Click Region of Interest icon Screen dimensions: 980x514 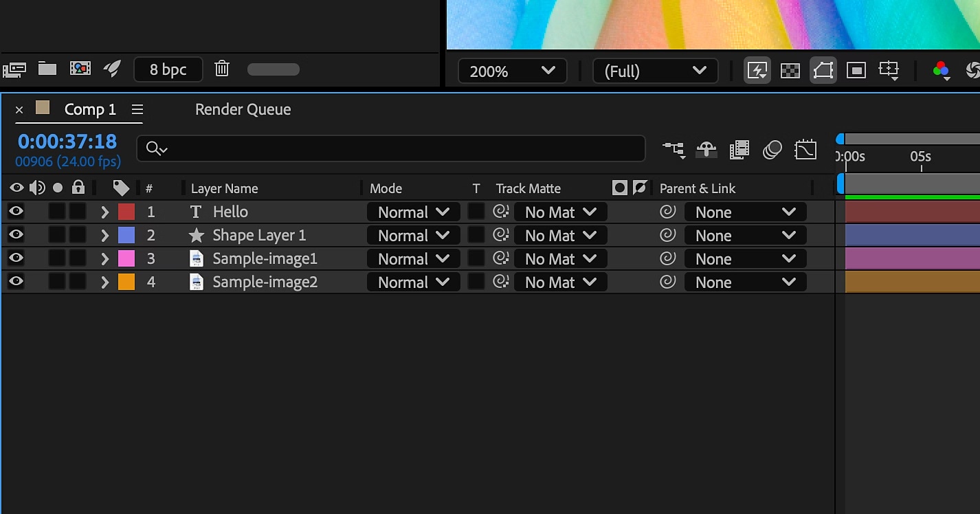(x=856, y=70)
